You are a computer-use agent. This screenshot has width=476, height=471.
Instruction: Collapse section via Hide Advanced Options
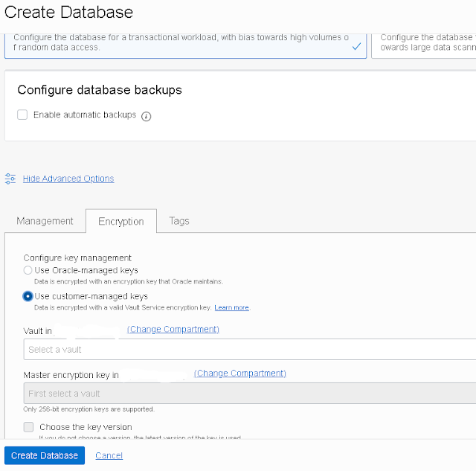pyautogui.click(x=68, y=179)
